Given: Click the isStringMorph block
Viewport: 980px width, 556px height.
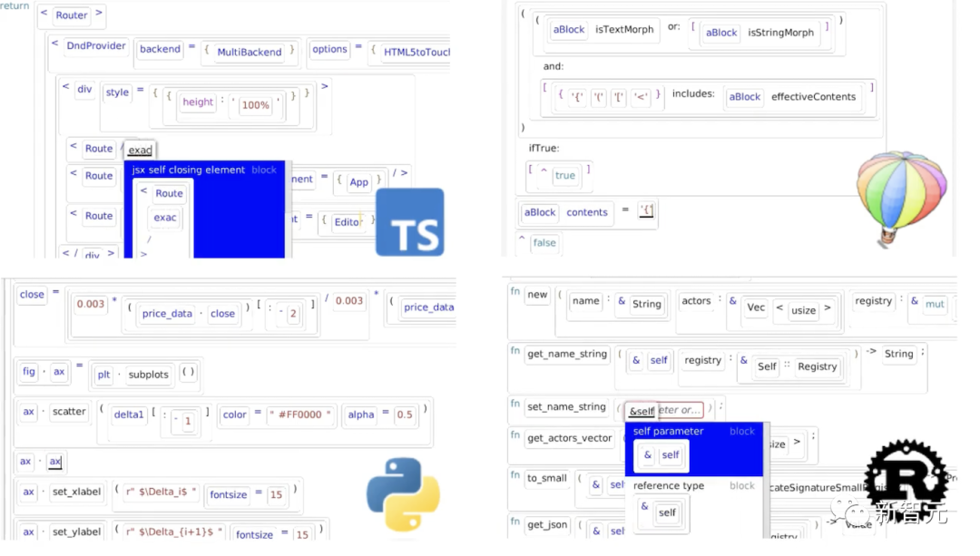Looking at the screenshot, I should tap(780, 33).
